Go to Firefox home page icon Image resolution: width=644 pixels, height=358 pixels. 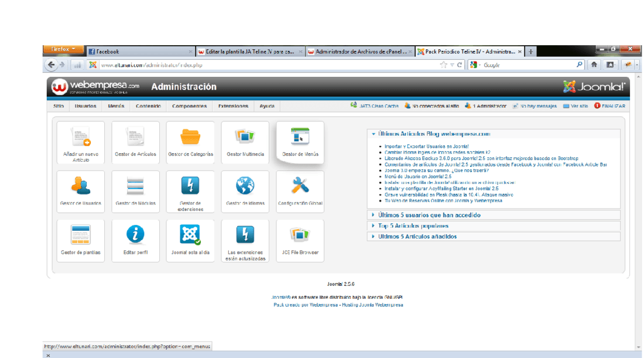click(x=594, y=64)
